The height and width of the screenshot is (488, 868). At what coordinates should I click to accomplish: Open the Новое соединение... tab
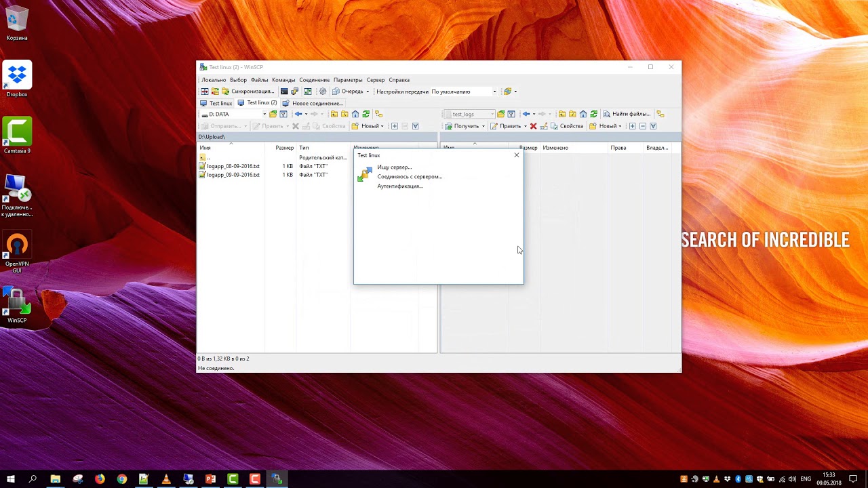point(312,104)
